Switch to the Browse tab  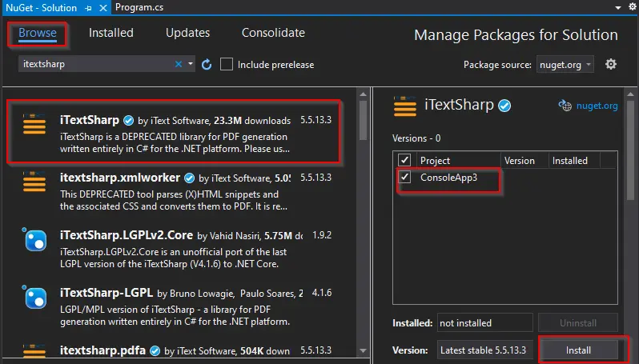point(38,33)
